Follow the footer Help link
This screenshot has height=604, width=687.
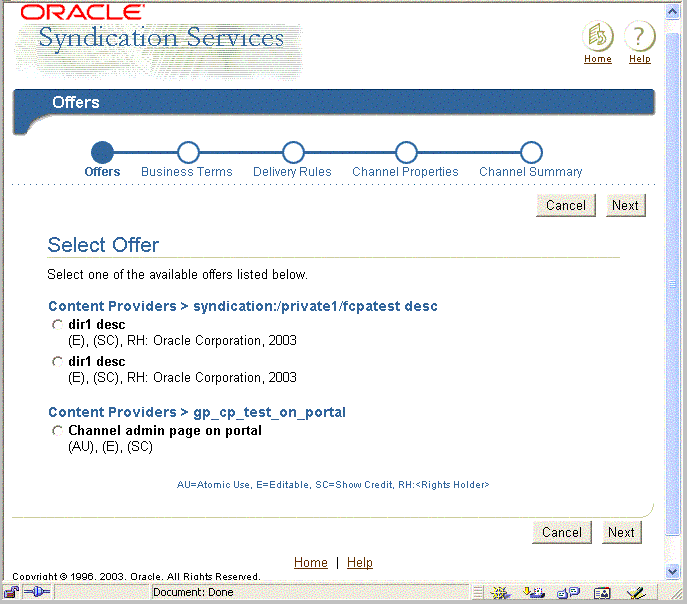360,562
